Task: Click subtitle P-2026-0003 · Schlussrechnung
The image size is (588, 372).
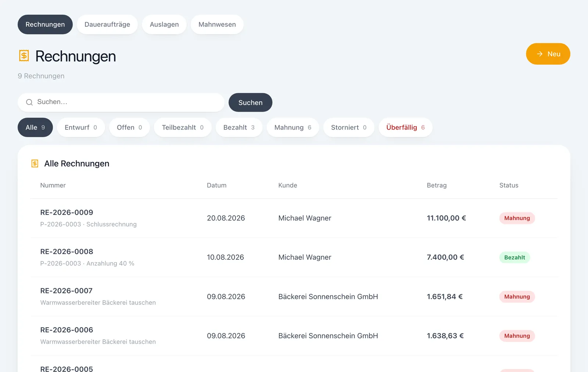Action: point(89,224)
